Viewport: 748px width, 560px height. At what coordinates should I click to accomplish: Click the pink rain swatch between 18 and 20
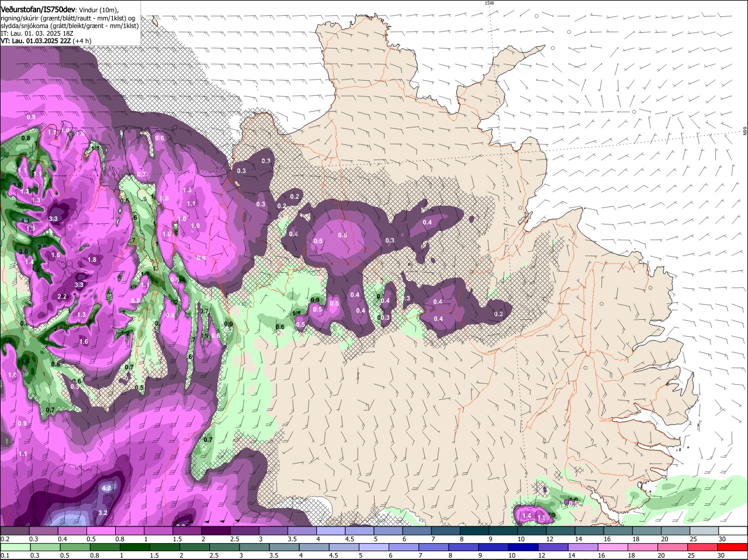(643, 547)
